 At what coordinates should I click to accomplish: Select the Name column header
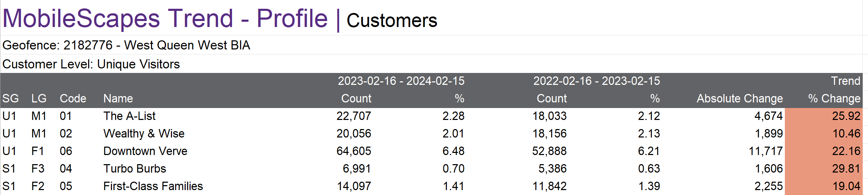[118, 99]
